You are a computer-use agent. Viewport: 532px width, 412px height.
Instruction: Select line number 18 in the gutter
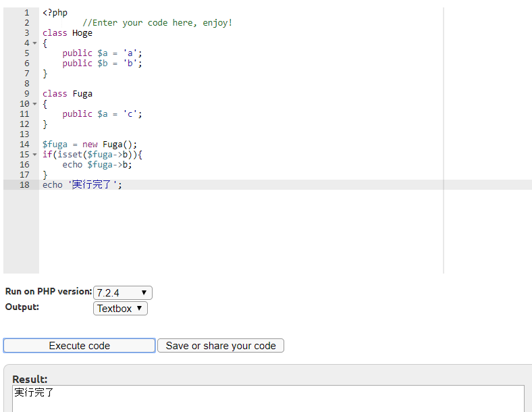tap(24, 185)
